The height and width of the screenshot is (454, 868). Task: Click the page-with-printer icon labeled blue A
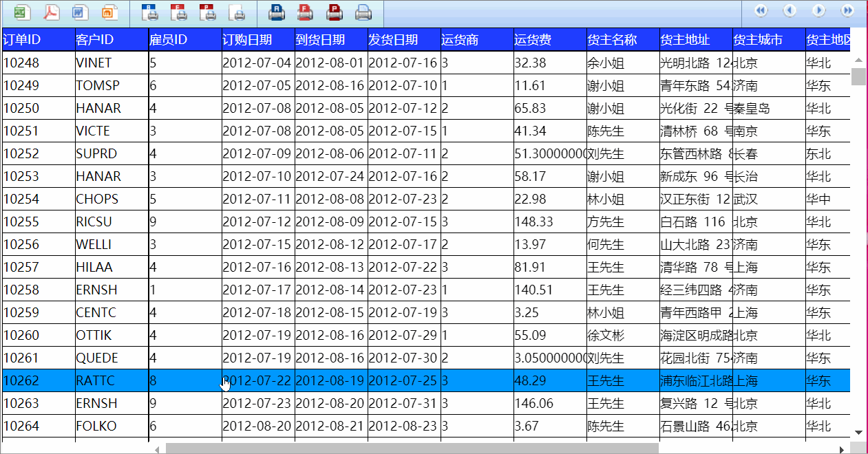(x=149, y=12)
